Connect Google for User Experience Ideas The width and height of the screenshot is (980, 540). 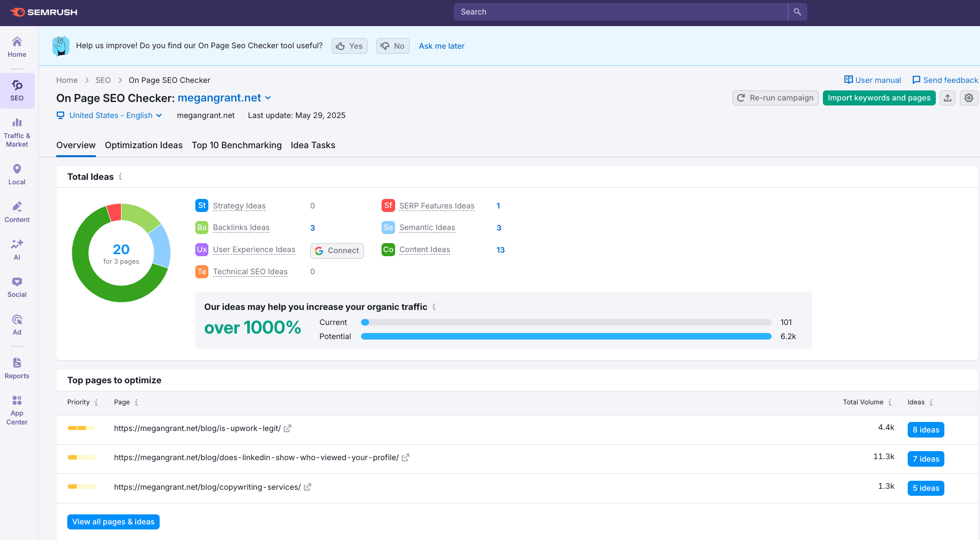(337, 251)
